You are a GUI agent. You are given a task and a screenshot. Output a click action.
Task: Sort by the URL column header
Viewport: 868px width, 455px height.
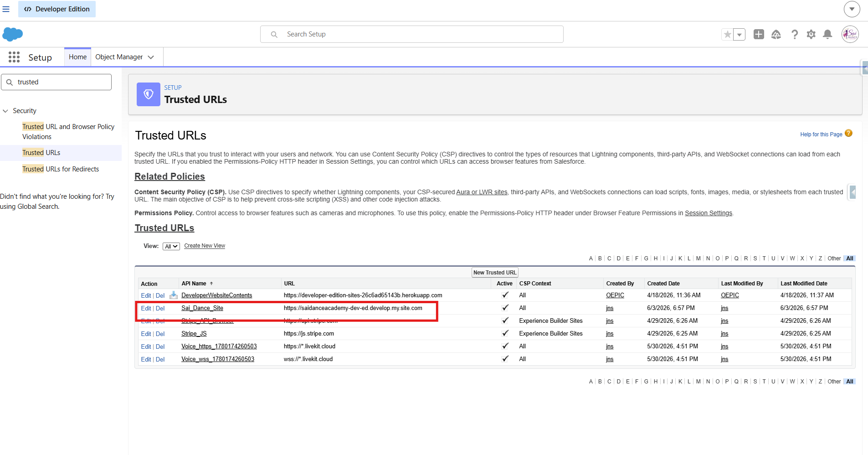(x=289, y=284)
